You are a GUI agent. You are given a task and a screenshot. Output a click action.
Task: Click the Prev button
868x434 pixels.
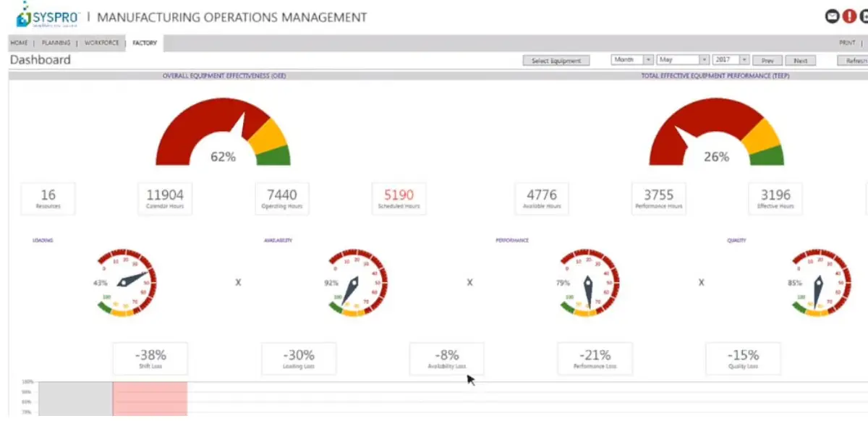pos(767,61)
